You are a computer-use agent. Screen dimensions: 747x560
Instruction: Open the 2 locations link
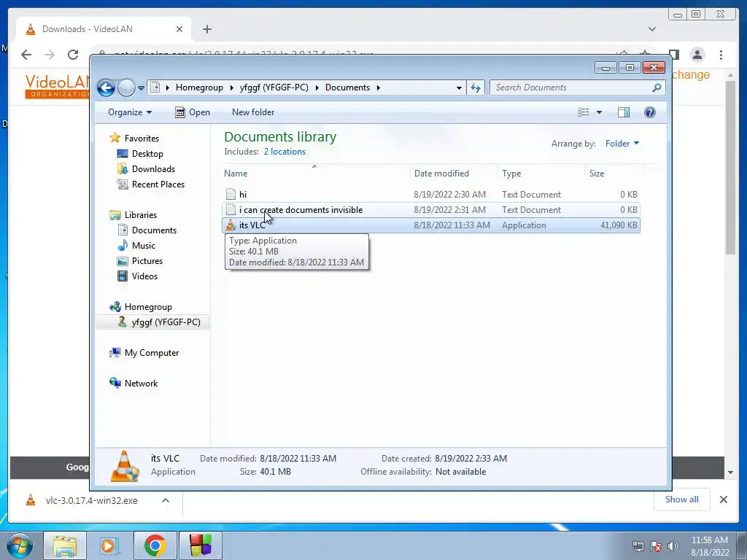285,152
